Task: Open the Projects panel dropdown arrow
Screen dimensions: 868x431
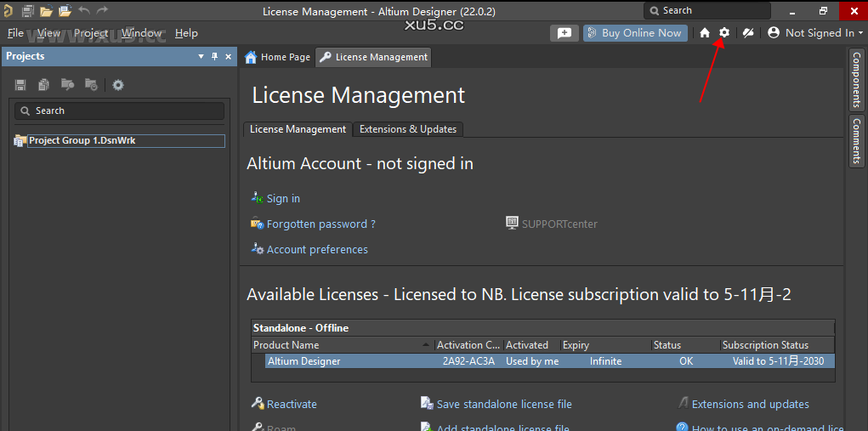Action: tap(201, 56)
